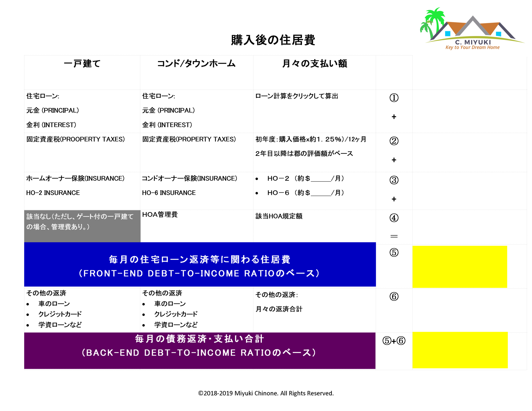Click 元金 (PRINCIPAL) in single-family column

tap(52, 110)
